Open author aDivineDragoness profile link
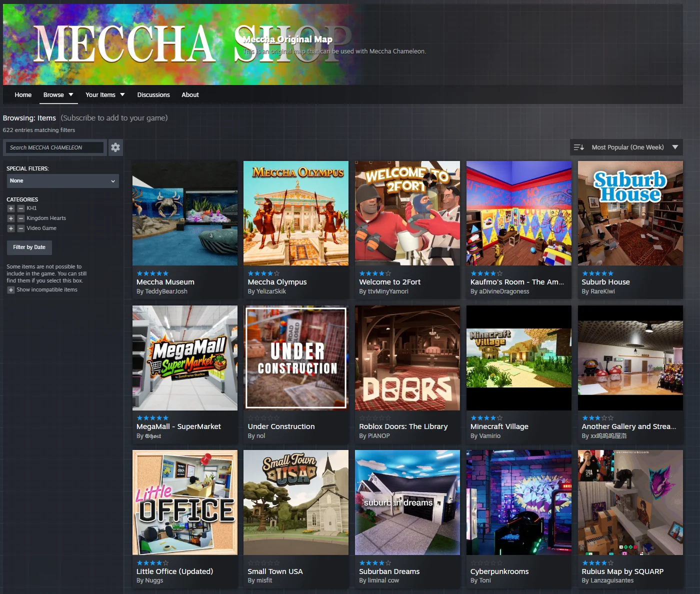700x594 pixels. 504,291
